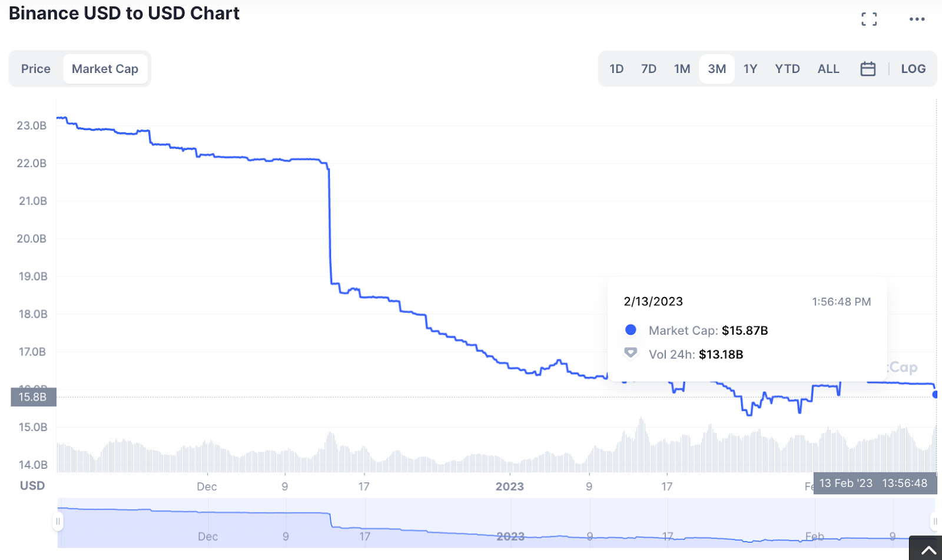Click the Dec x-axis label

[x=207, y=486]
